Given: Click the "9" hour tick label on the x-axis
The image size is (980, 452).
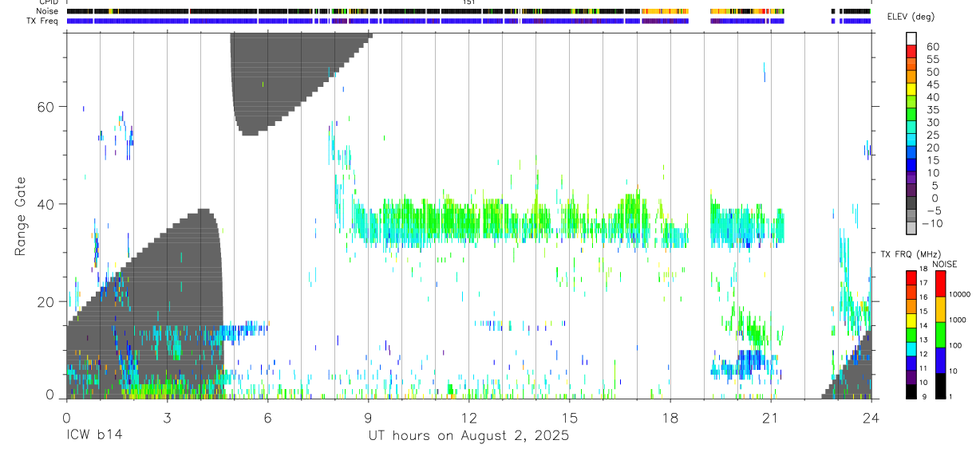Looking at the screenshot, I should coord(368,418).
